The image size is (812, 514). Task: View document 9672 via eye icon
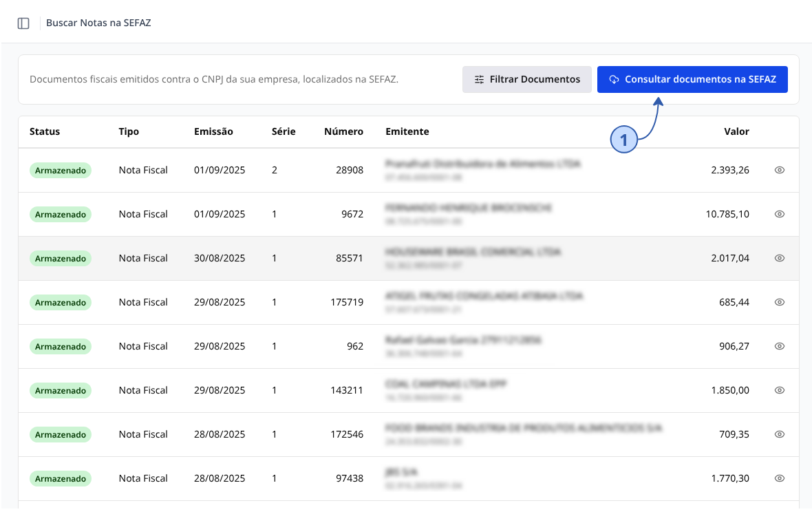coord(780,214)
